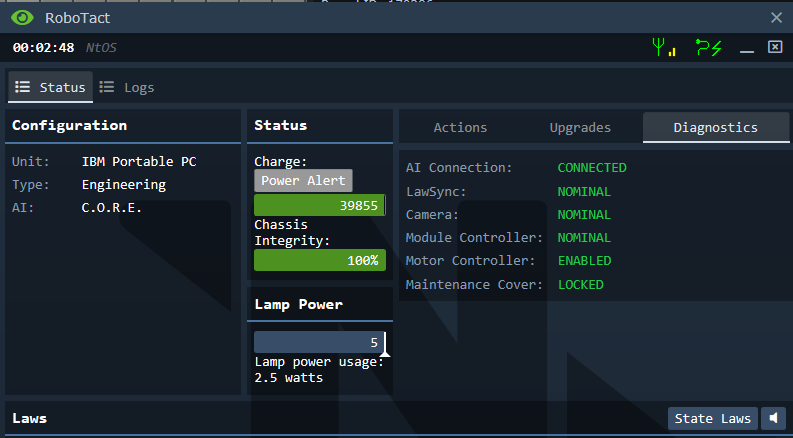Click the Laws section heading
Image resolution: width=793 pixels, height=438 pixels.
tap(29, 418)
